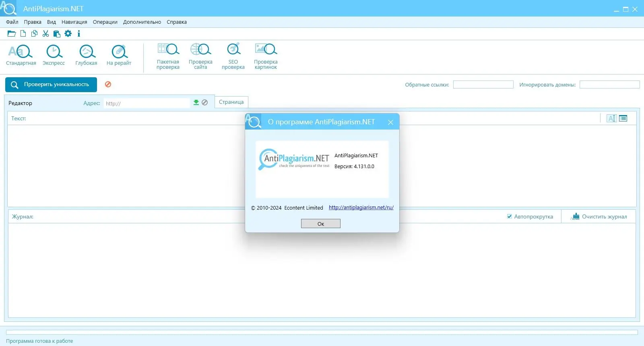Close the О программе dialog with X

tap(390, 122)
